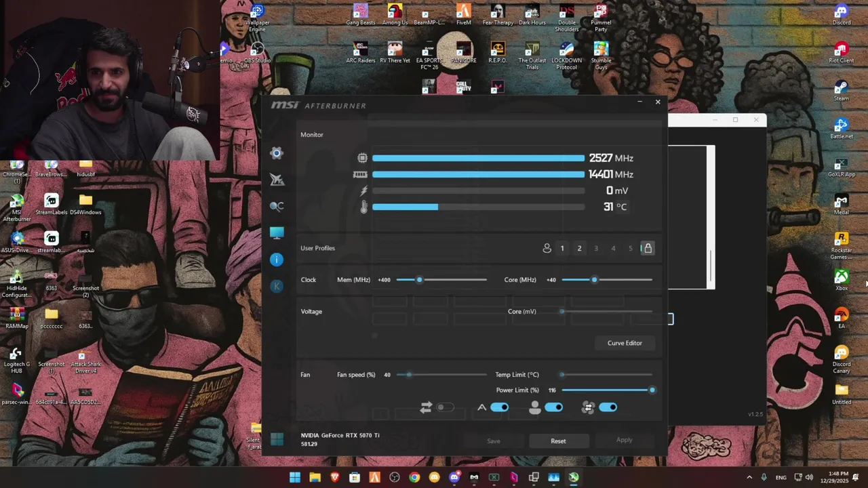This screenshot has width=868, height=488.
Task: Click the memory clock RAM icon
Action: (x=360, y=174)
